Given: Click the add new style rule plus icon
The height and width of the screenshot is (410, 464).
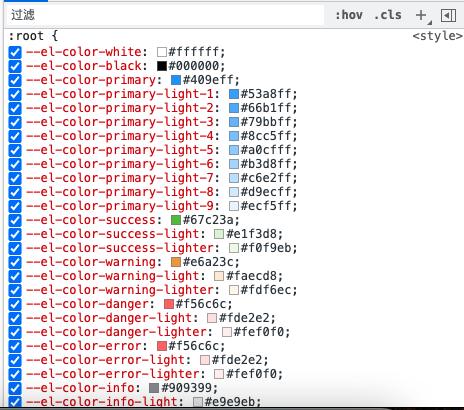Looking at the screenshot, I should click(x=421, y=15).
